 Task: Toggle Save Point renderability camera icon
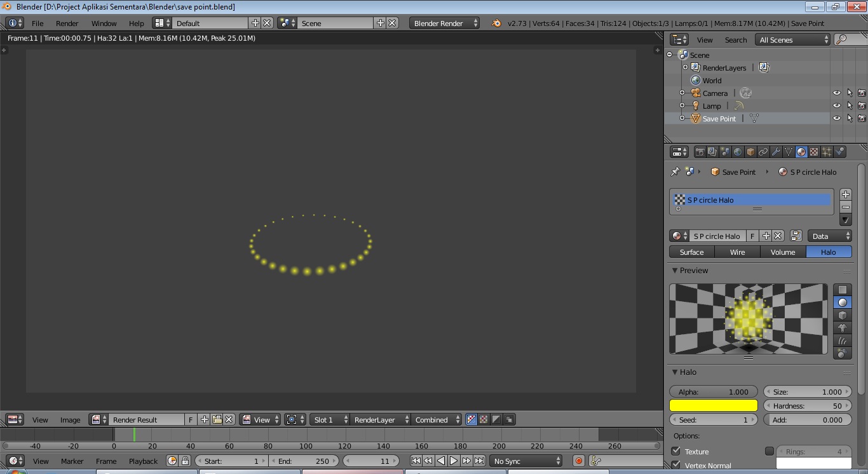click(x=862, y=118)
